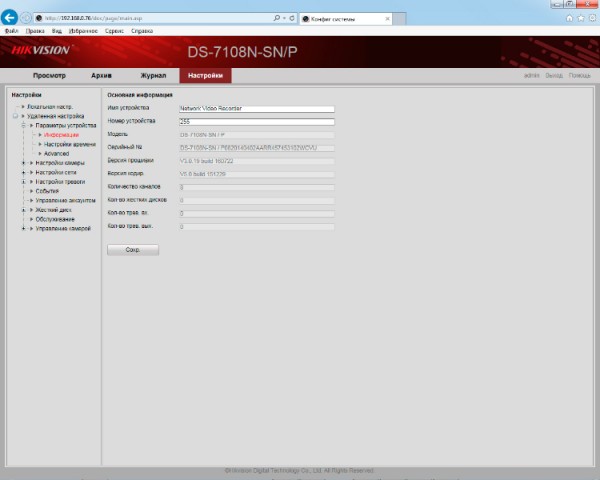Select Жесткий диск tree item

[53, 210]
